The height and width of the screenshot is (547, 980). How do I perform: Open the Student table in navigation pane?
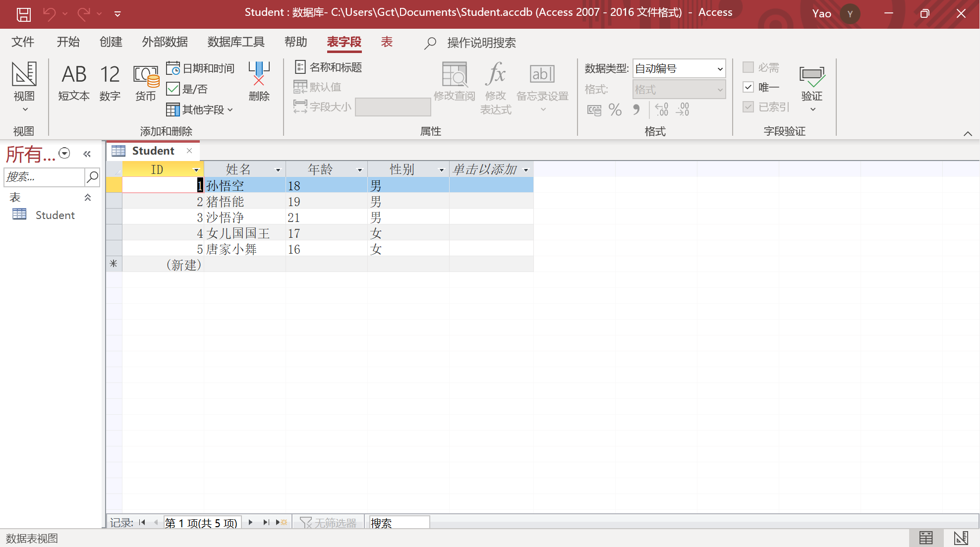click(x=55, y=215)
